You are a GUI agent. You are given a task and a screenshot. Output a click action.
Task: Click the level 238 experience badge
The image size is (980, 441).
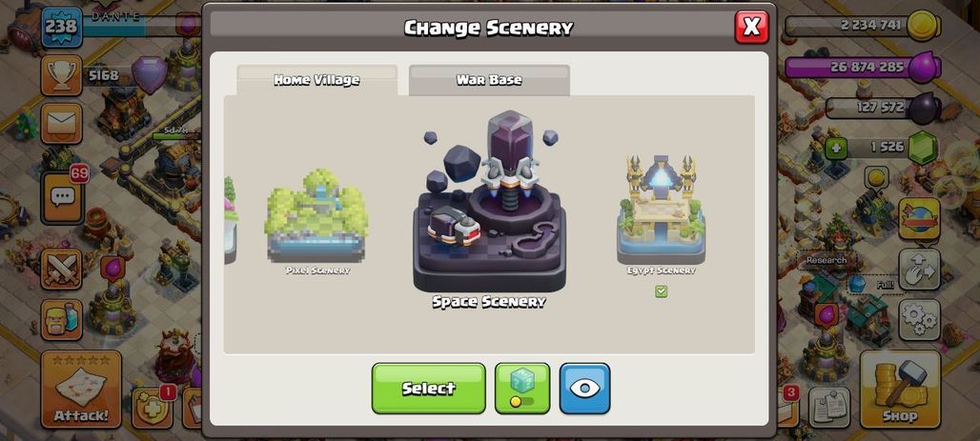[61, 27]
